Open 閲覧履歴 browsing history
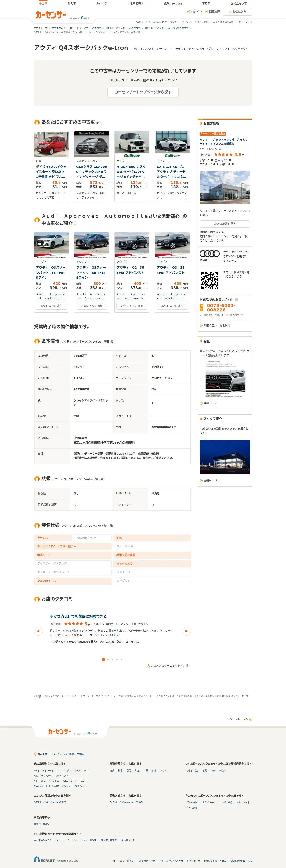Screen dimensions: 286x868 pyautogui.click(x=212, y=12)
